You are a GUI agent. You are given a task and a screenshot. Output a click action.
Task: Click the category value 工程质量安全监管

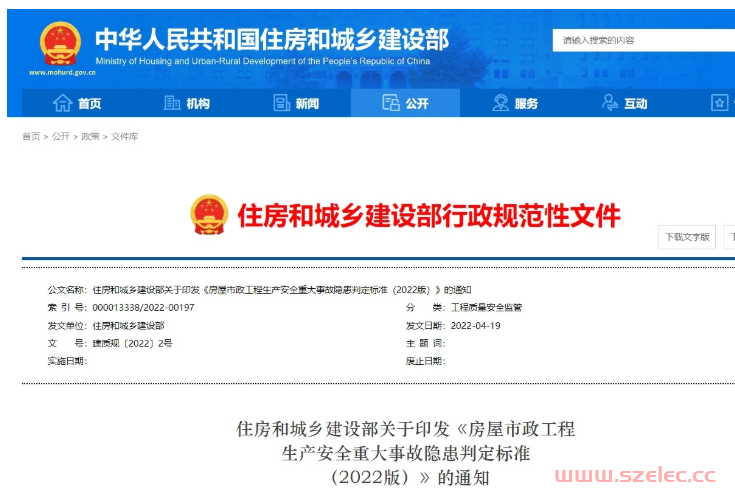[x=486, y=307]
